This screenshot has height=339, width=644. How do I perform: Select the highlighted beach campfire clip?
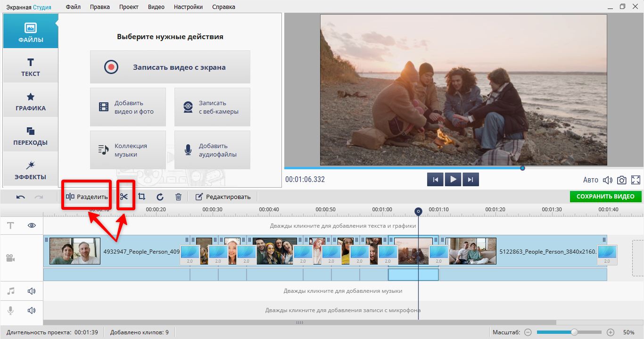pos(413,251)
